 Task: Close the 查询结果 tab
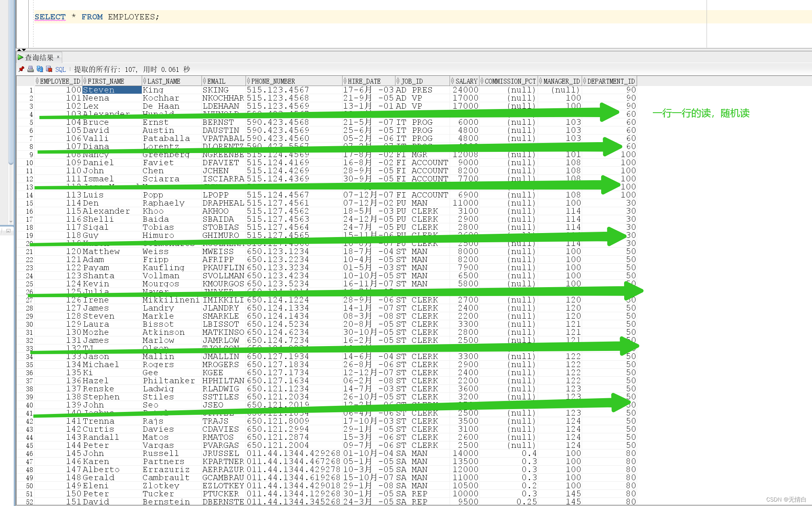pyautogui.click(x=58, y=57)
